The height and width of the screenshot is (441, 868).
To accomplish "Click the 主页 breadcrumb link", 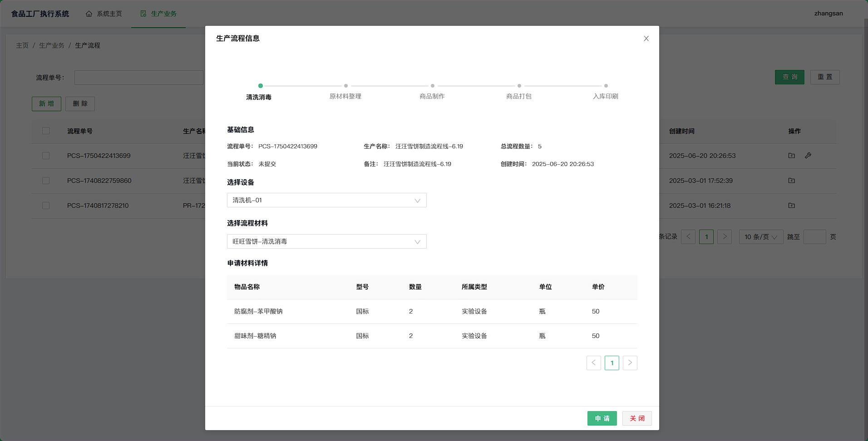I will coord(22,45).
